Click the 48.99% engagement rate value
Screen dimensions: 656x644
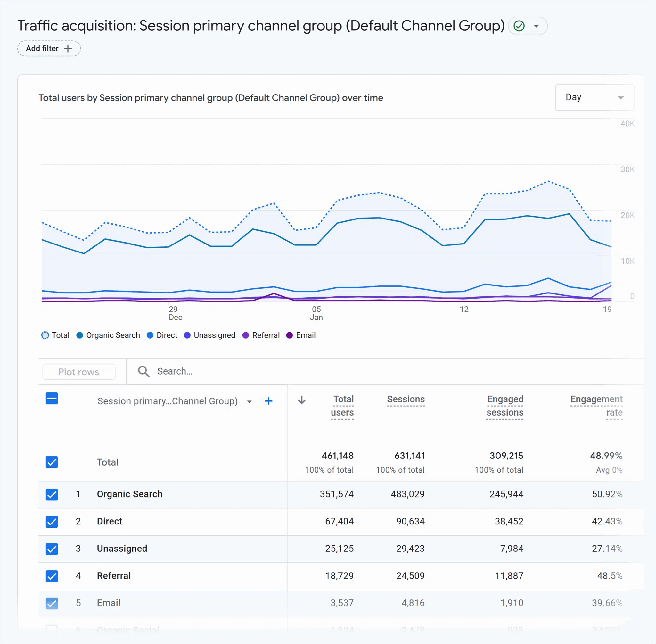pyautogui.click(x=606, y=456)
